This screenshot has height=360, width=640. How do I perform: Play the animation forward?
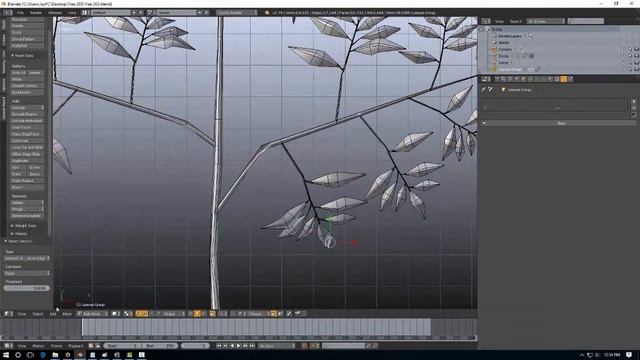tap(238, 346)
